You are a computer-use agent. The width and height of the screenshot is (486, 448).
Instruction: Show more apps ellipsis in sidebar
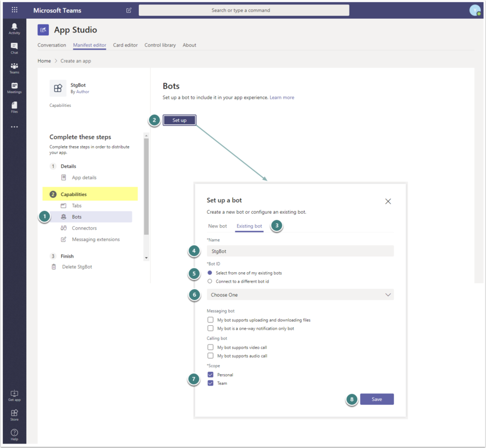pos(14,127)
